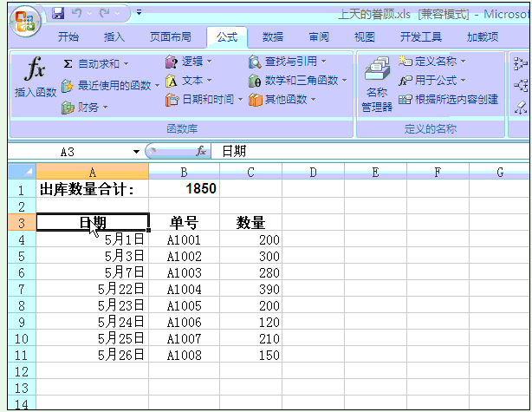Select column D header

[313, 172]
